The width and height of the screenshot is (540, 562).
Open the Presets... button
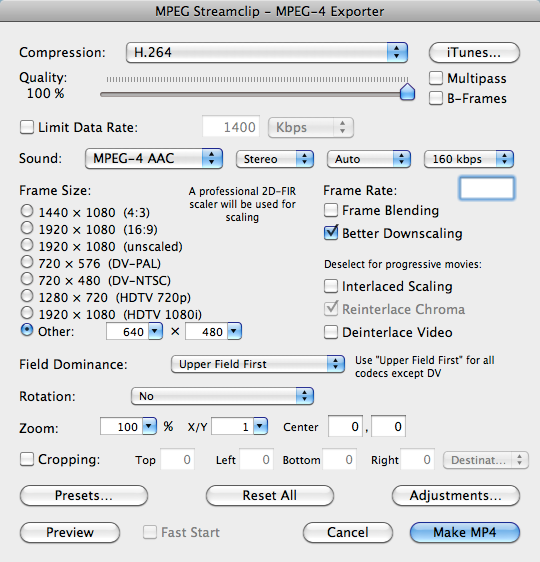(84, 496)
